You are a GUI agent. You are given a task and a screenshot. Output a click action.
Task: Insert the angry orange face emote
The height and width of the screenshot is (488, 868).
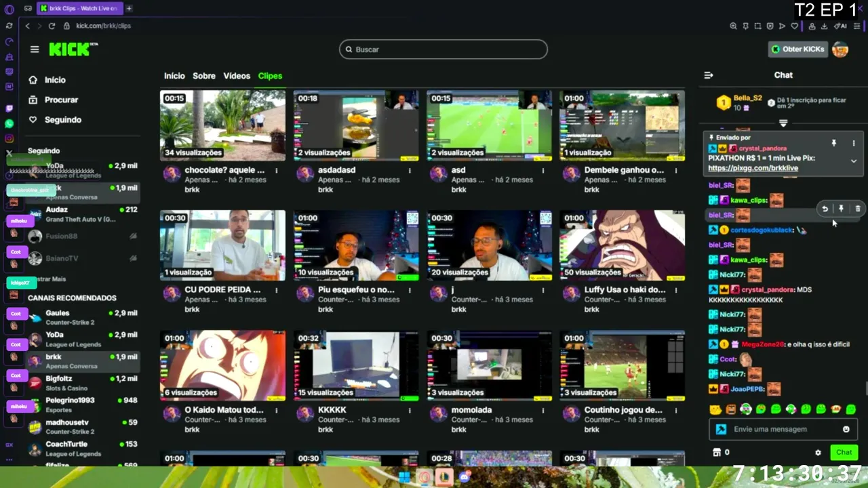pos(730,409)
